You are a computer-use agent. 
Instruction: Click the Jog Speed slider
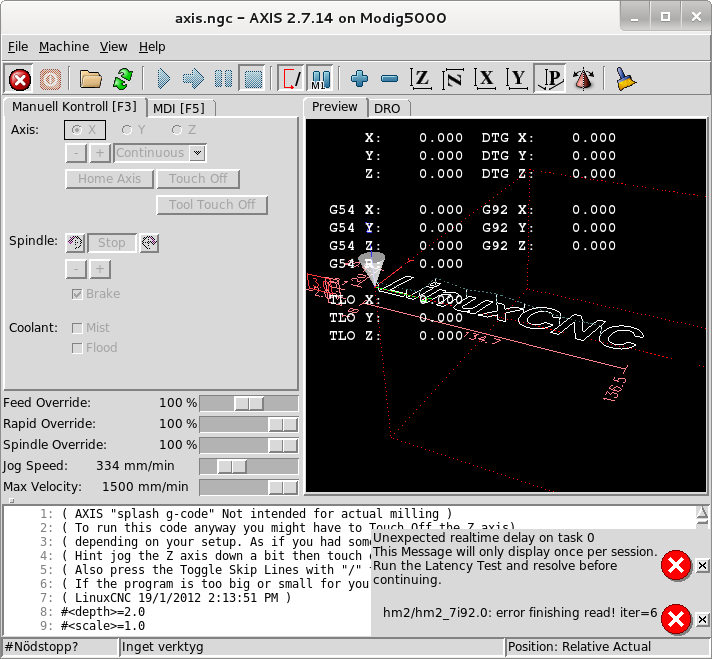click(x=249, y=466)
